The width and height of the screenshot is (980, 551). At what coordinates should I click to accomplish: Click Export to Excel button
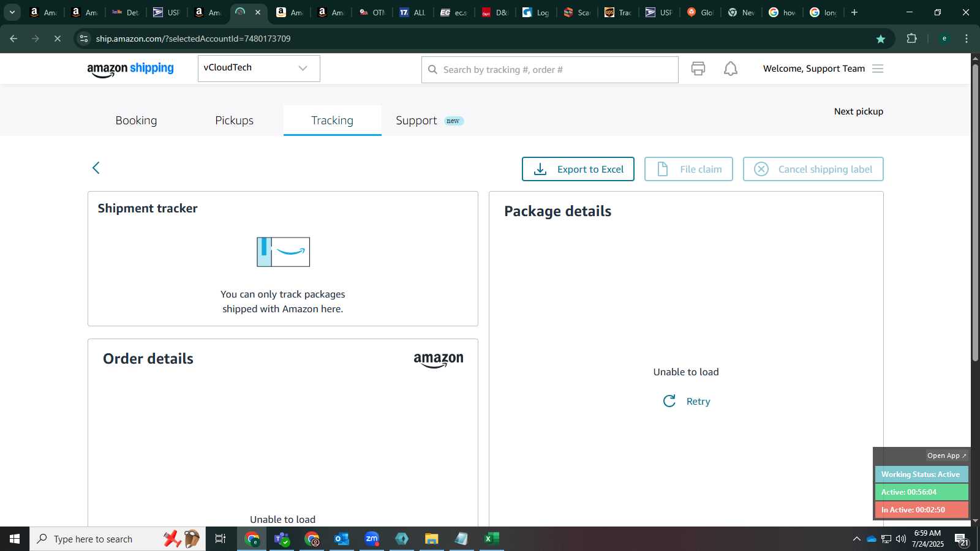click(x=578, y=169)
